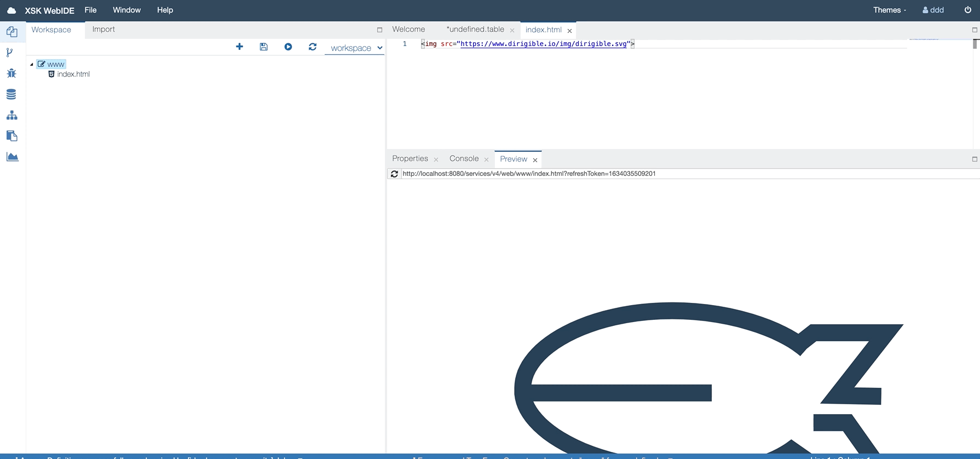Open the Operations chart icon
The height and width of the screenshot is (459, 980).
pyautogui.click(x=12, y=157)
